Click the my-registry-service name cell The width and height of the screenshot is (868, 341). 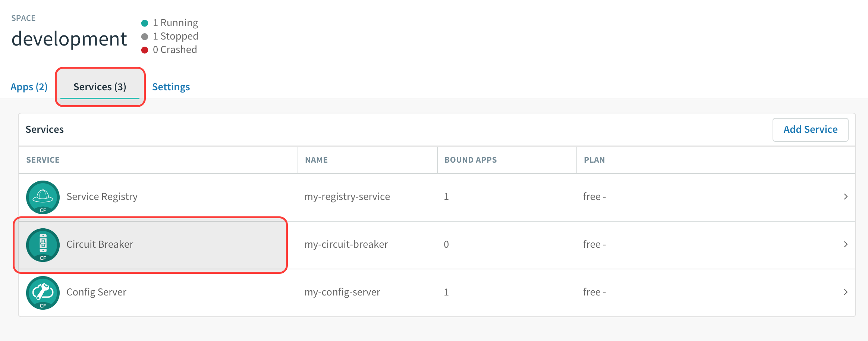347,197
